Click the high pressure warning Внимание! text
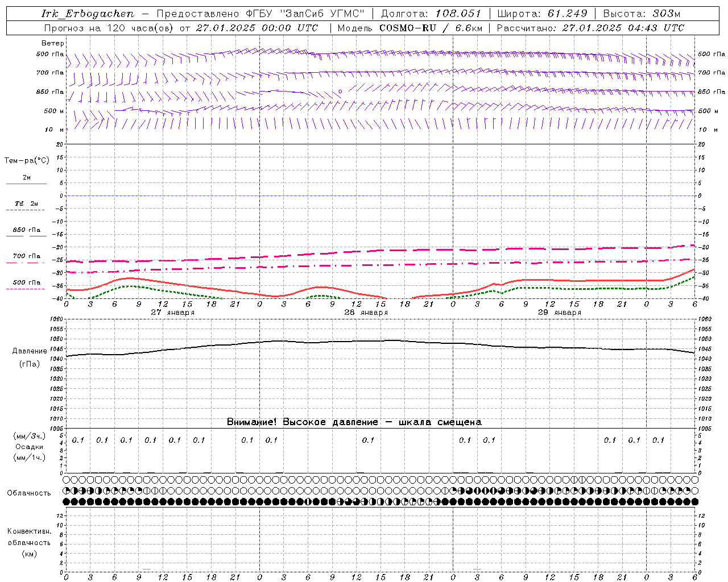 click(x=354, y=422)
